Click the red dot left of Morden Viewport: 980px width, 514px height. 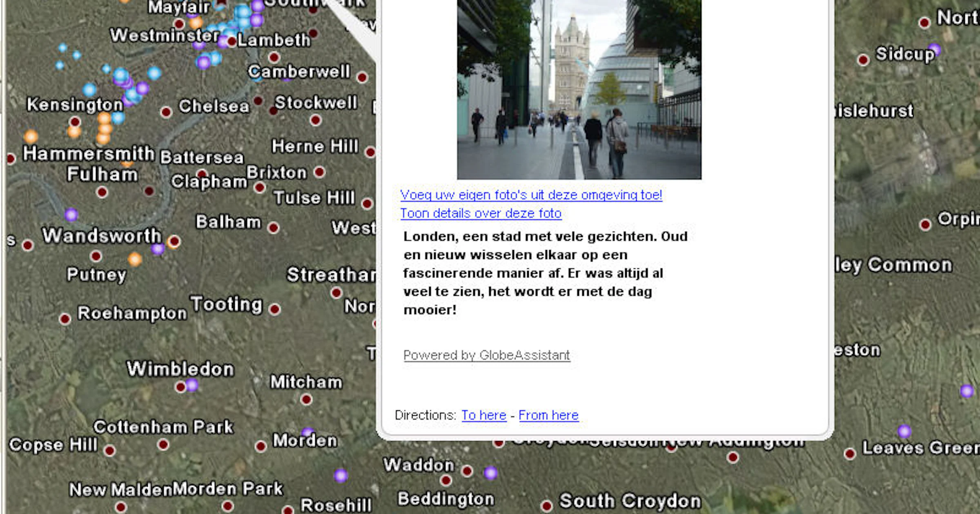(x=261, y=446)
